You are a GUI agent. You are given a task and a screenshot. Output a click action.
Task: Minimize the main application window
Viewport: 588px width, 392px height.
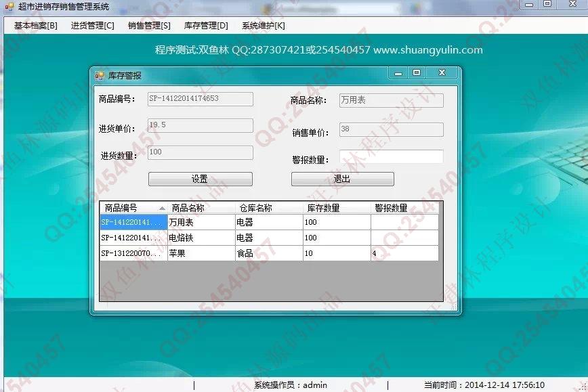pos(529,5)
